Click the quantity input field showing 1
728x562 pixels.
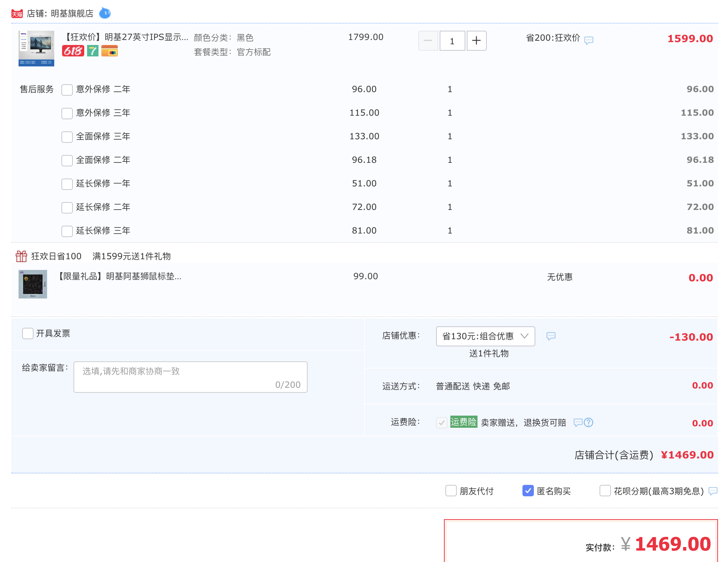[452, 41]
